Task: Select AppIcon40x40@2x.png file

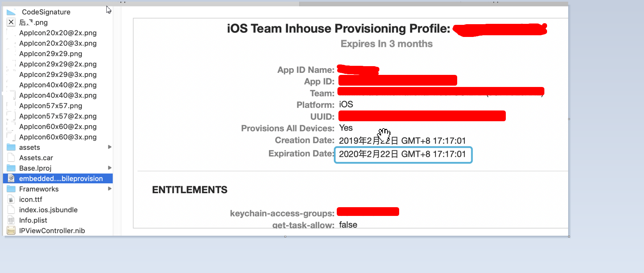Action: click(58, 85)
